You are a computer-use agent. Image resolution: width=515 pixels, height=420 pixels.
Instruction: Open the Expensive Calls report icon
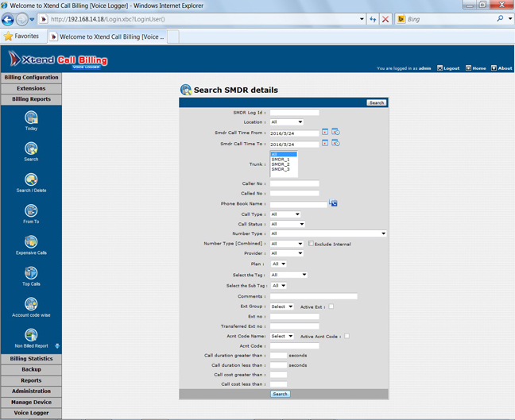[31, 242]
